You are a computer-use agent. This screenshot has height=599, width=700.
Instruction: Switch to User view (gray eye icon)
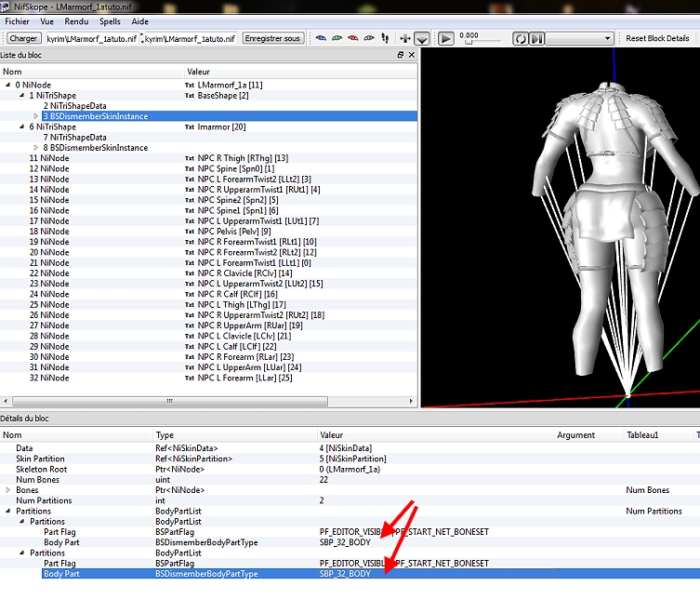369,38
